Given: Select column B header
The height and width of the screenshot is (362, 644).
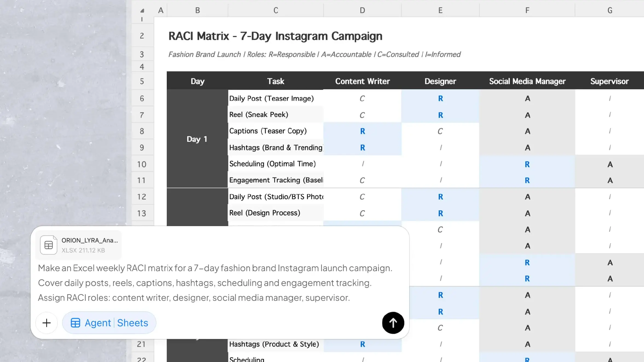Looking at the screenshot, I should click(197, 10).
